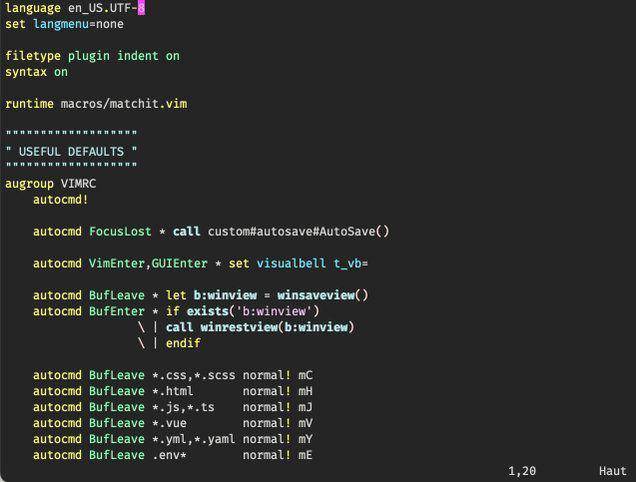Click 'BufEnter' event name

117,312
